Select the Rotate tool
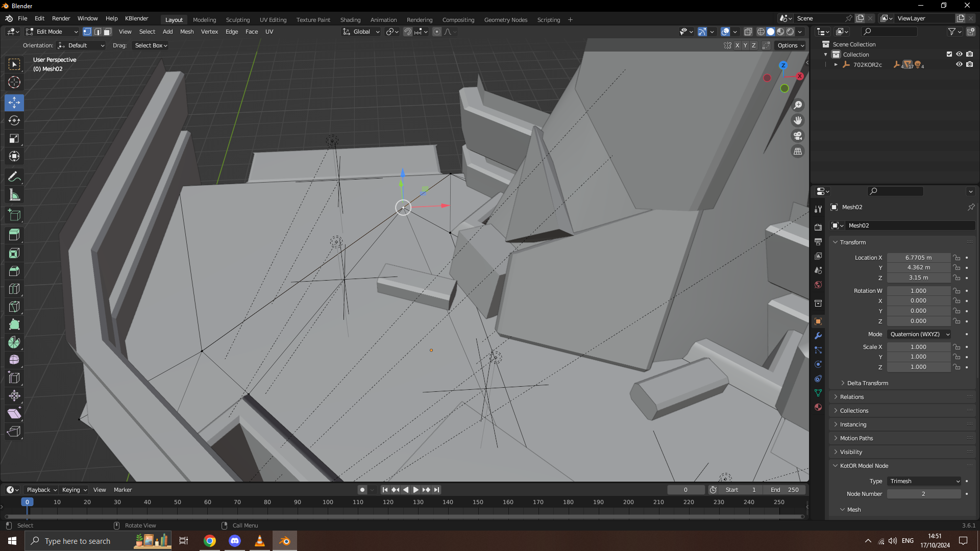980x551 pixels. coord(14,120)
